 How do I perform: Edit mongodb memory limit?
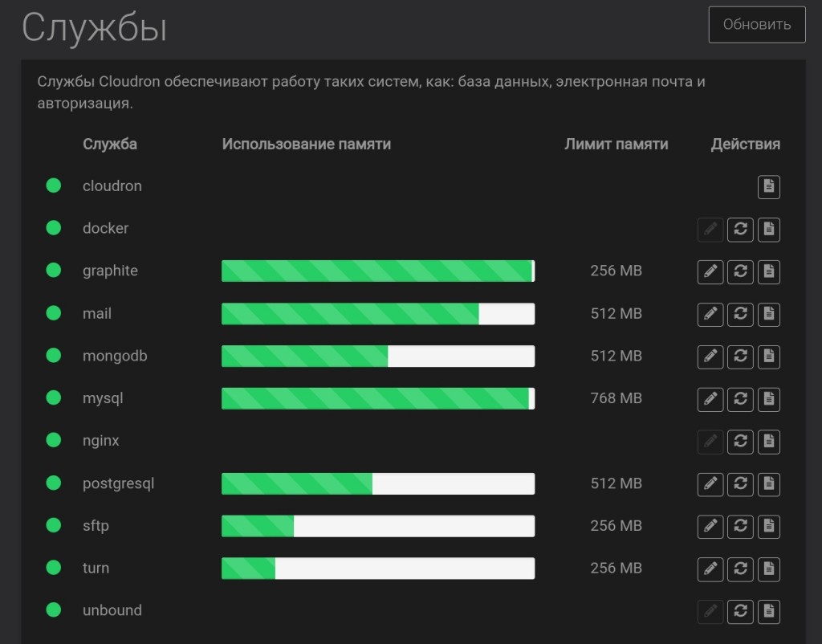tap(710, 357)
